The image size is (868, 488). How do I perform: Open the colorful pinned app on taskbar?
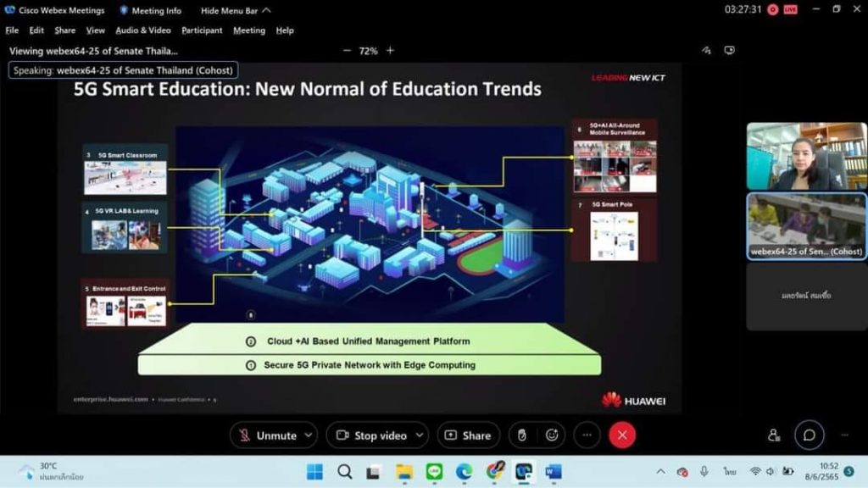494,471
